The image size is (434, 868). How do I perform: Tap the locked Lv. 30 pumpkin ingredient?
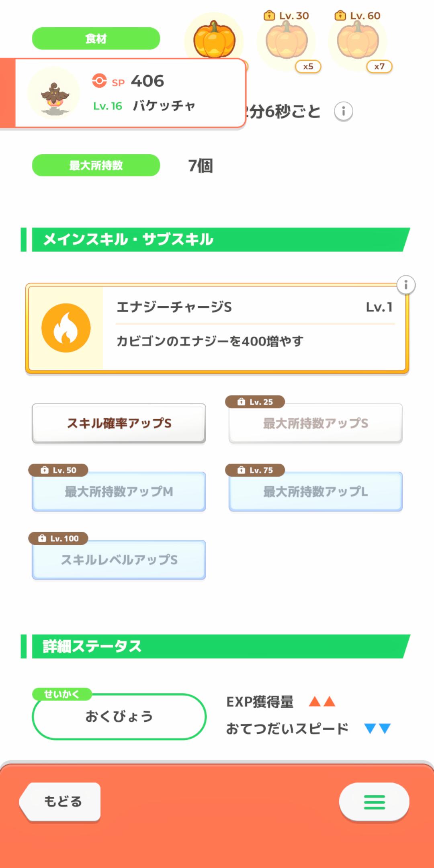(287, 41)
